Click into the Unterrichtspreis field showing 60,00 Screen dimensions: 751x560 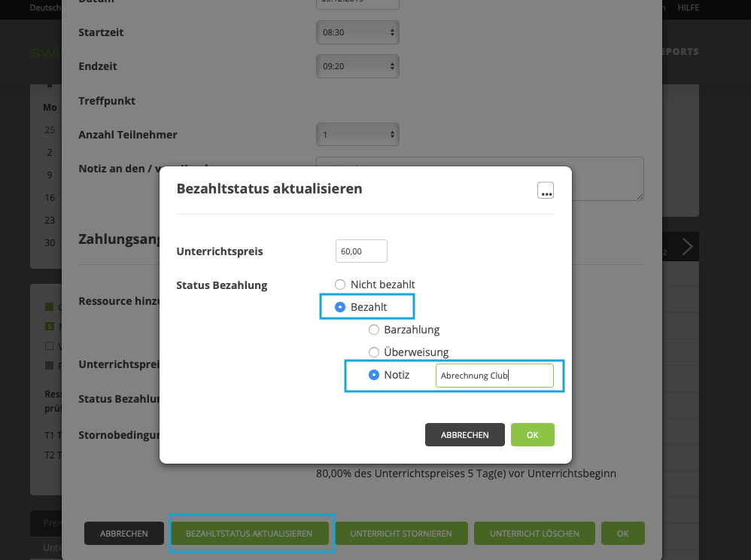click(x=361, y=251)
